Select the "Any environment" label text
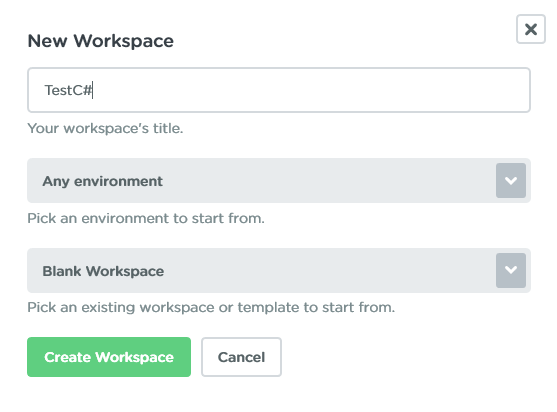557x412 pixels. 103,181
